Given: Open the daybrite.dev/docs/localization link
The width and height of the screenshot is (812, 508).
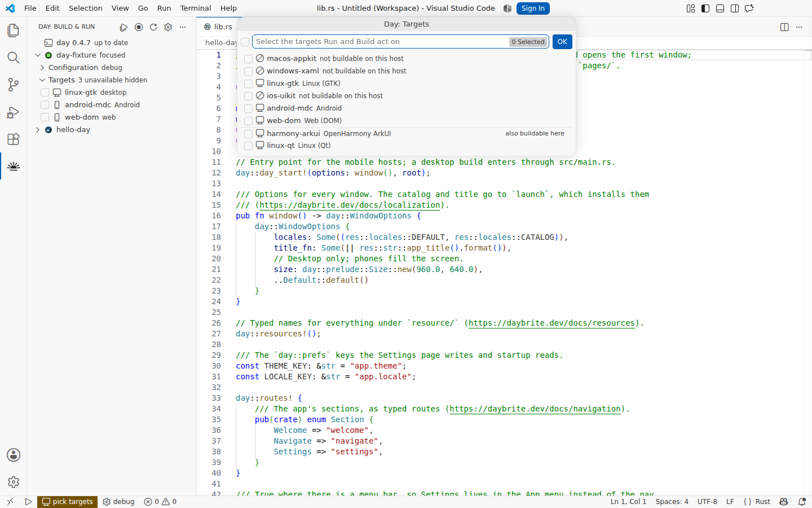Looking at the screenshot, I should (350, 205).
